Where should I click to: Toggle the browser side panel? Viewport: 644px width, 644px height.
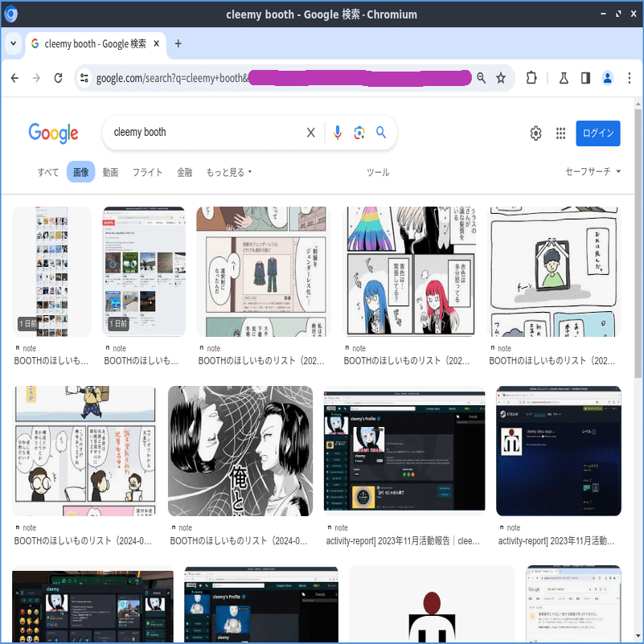585,78
